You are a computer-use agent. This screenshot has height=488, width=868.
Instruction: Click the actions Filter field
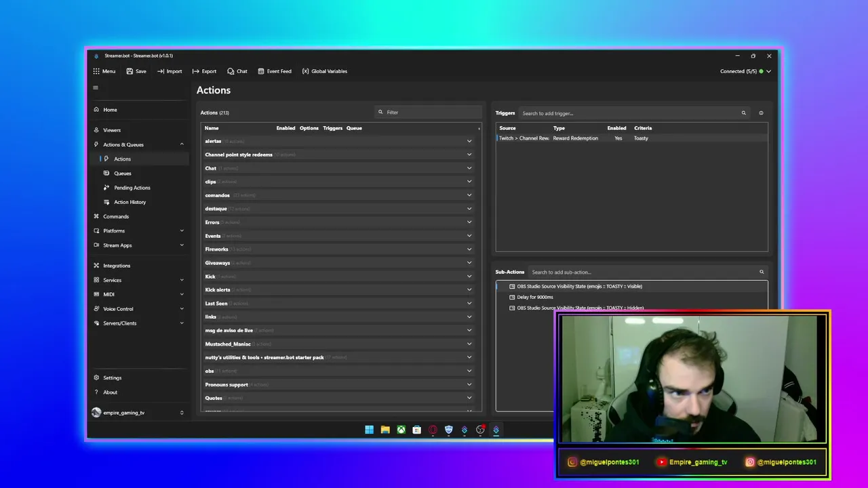coord(429,113)
